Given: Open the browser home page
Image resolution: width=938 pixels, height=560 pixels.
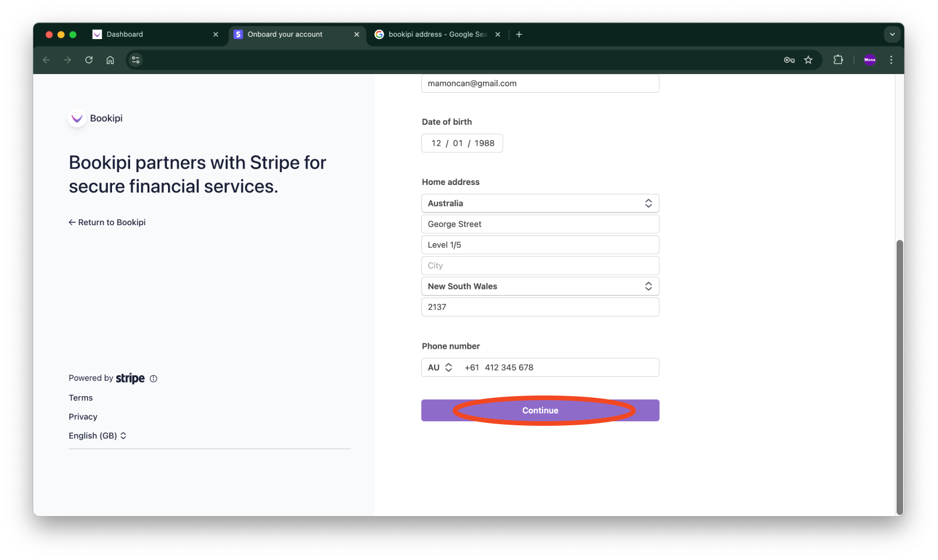Looking at the screenshot, I should 110,60.
